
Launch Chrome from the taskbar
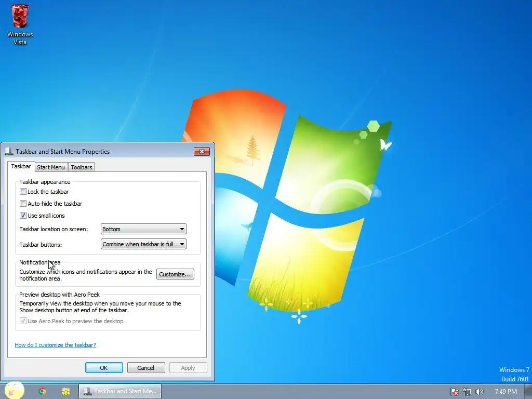42,392
